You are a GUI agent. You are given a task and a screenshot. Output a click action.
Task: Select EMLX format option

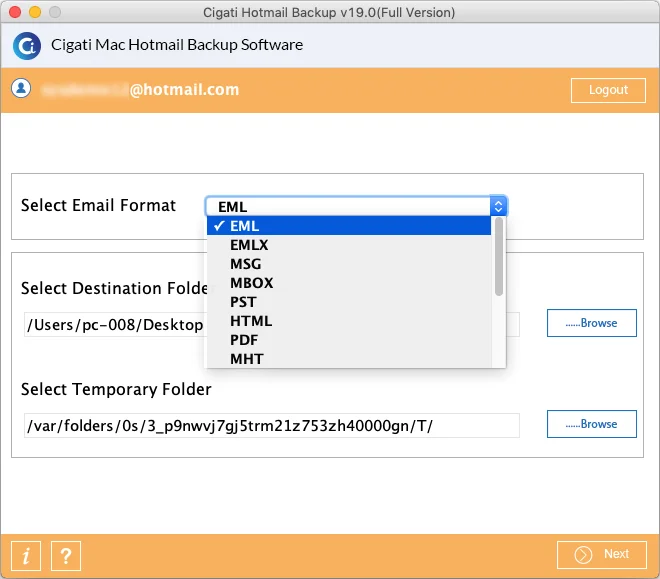click(x=349, y=245)
